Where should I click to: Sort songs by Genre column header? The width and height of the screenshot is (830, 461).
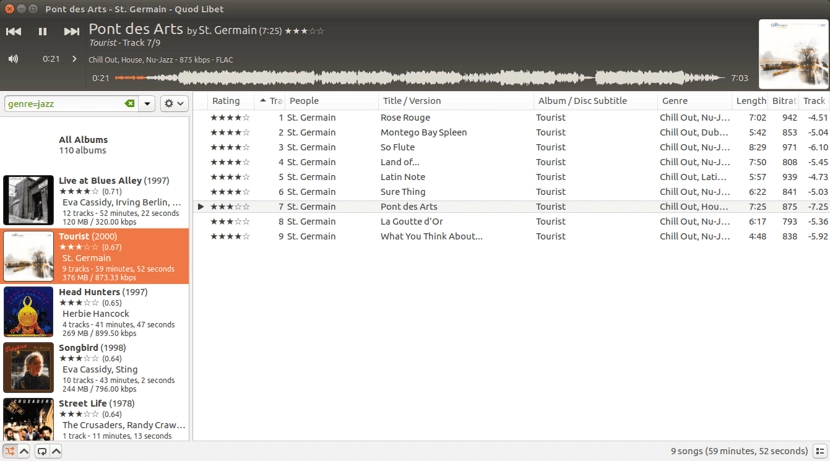coord(675,101)
